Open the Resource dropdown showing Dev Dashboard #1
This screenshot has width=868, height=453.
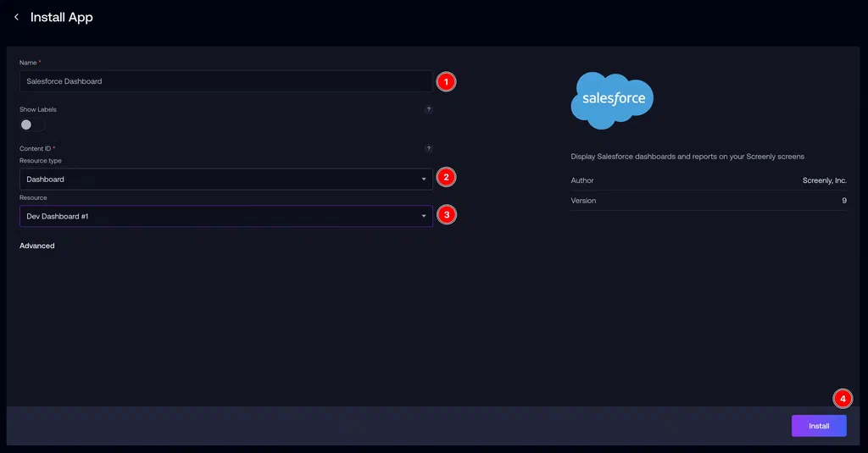point(225,216)
